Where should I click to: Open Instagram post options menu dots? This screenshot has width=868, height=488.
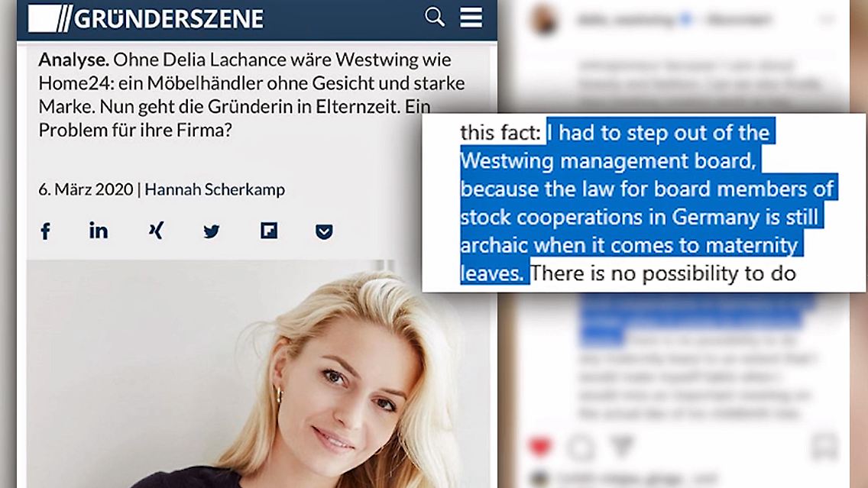[x=827, y=20]
